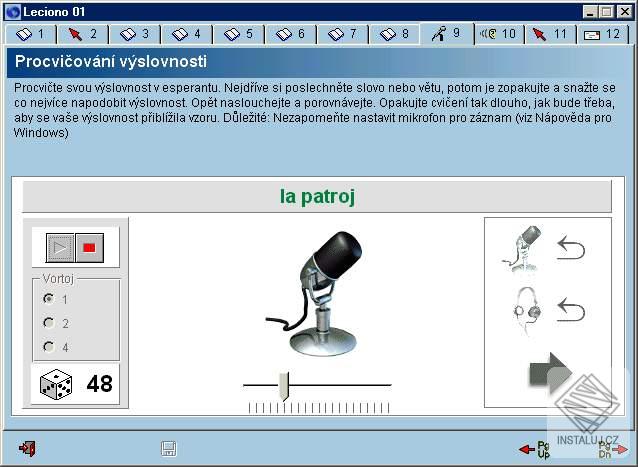Close the Leciono 01 window
Viewport: 638px width, 467px height.
(625, 12)
